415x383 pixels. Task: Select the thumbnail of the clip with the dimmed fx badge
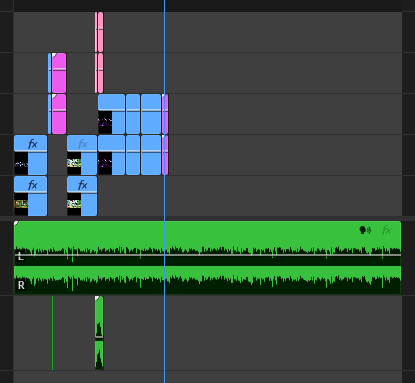pos(74,163)
